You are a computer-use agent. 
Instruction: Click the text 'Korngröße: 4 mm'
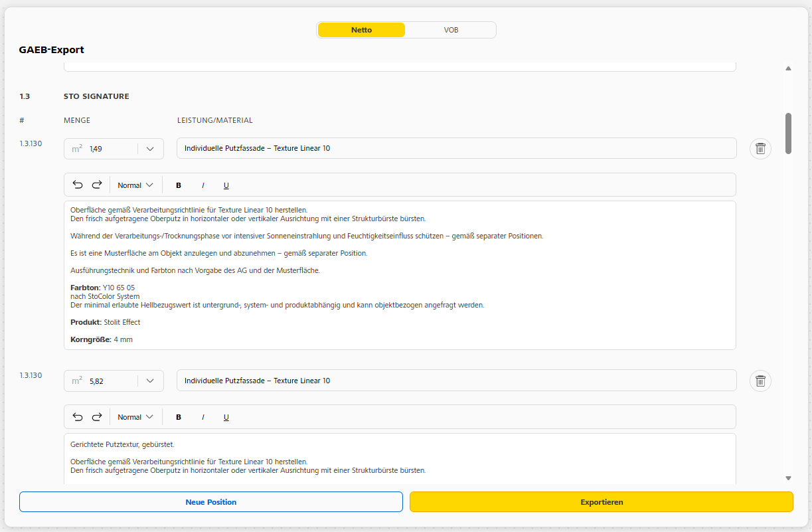pyautogui.click(x=102, y=339)
